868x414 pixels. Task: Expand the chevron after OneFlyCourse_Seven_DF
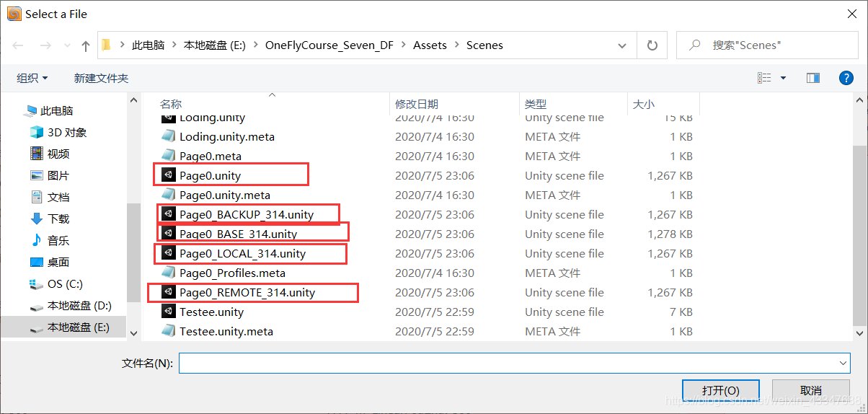pos(403,45)
